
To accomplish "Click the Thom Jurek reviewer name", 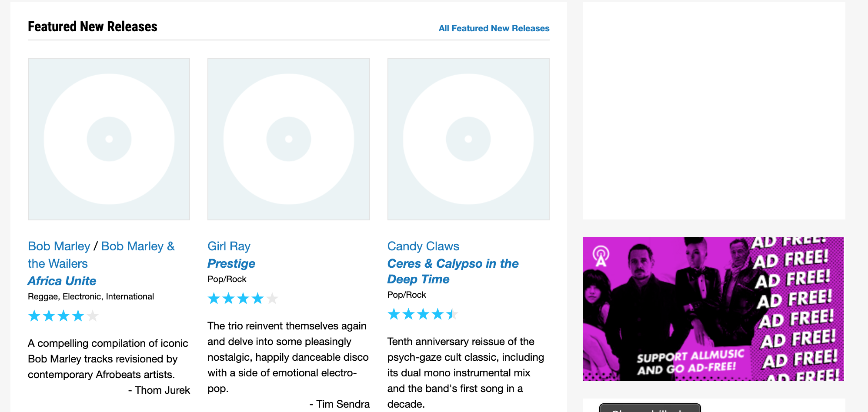I will [162, 390].
